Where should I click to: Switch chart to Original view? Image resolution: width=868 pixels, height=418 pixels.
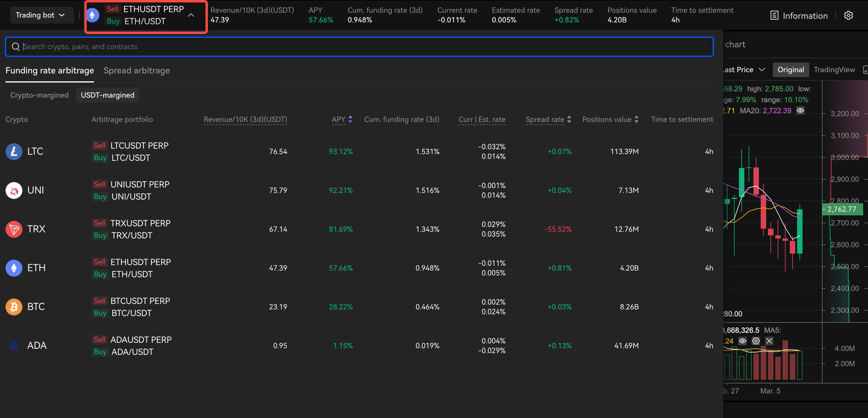[790, 70]
